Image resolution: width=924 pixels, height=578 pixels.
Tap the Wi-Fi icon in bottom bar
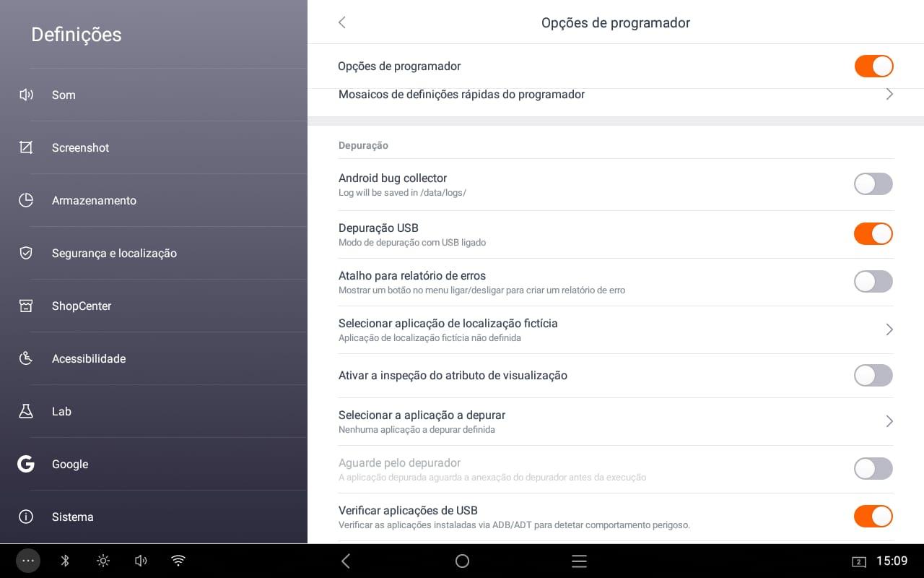coord(178,561)
